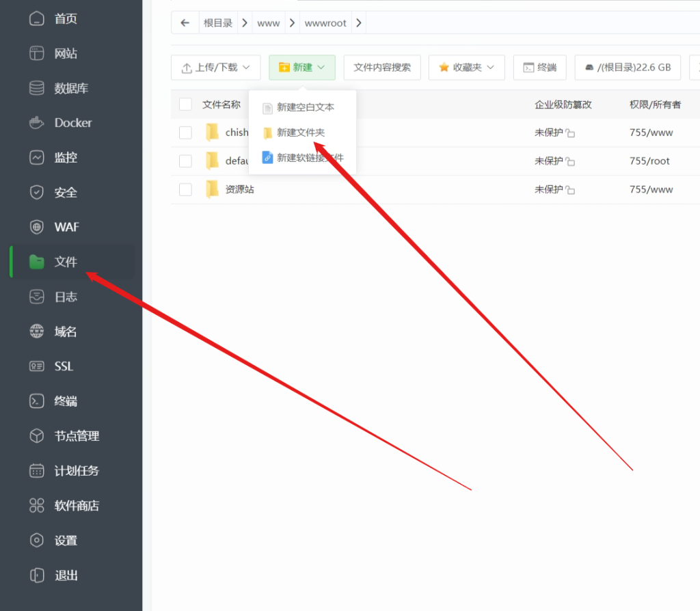This screenshot has width=700, height=611.
Task: Check the box for 资源站 folder
Action: tap(185, 189)
